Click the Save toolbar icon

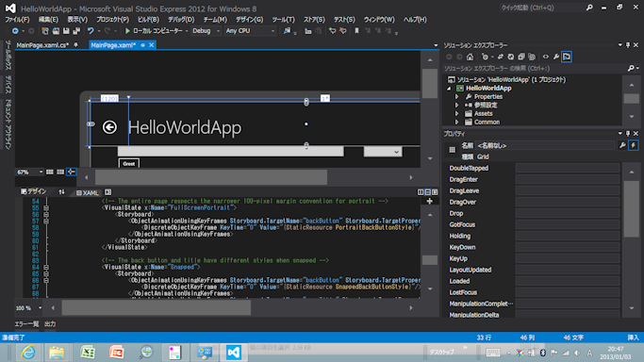point(66,31)
